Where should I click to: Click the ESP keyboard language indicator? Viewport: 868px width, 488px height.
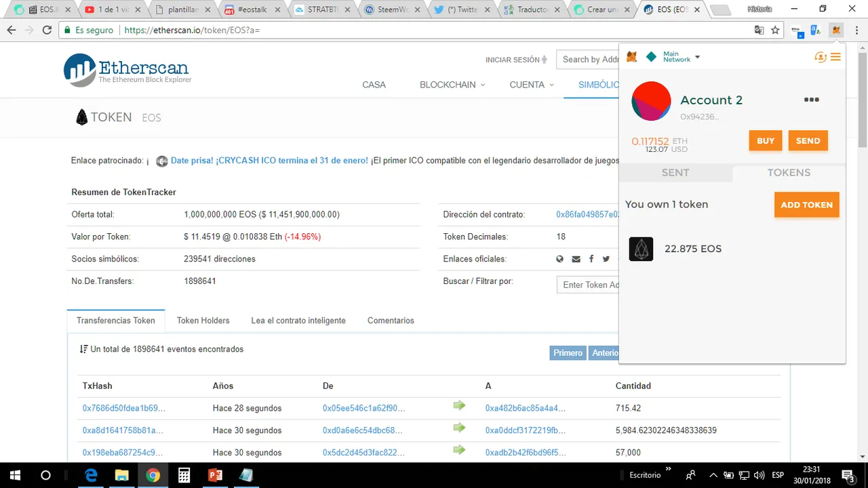(778, 475)
